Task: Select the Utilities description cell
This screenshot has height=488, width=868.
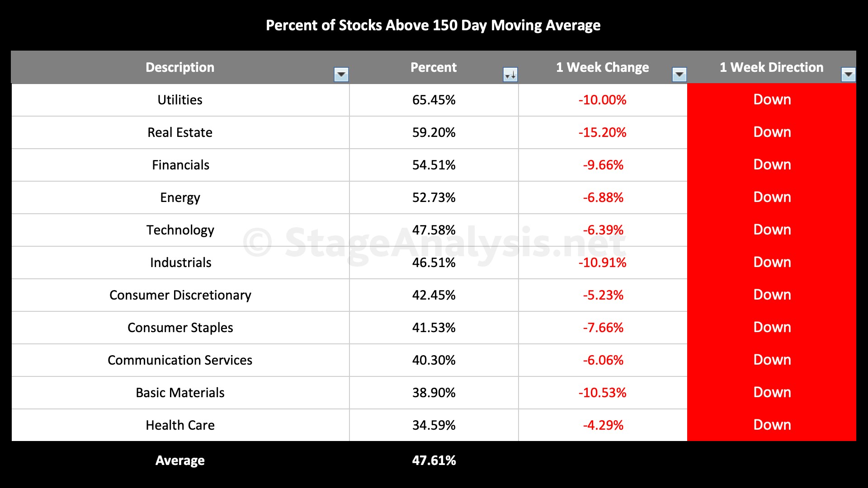Action: (x=180, y=100)
